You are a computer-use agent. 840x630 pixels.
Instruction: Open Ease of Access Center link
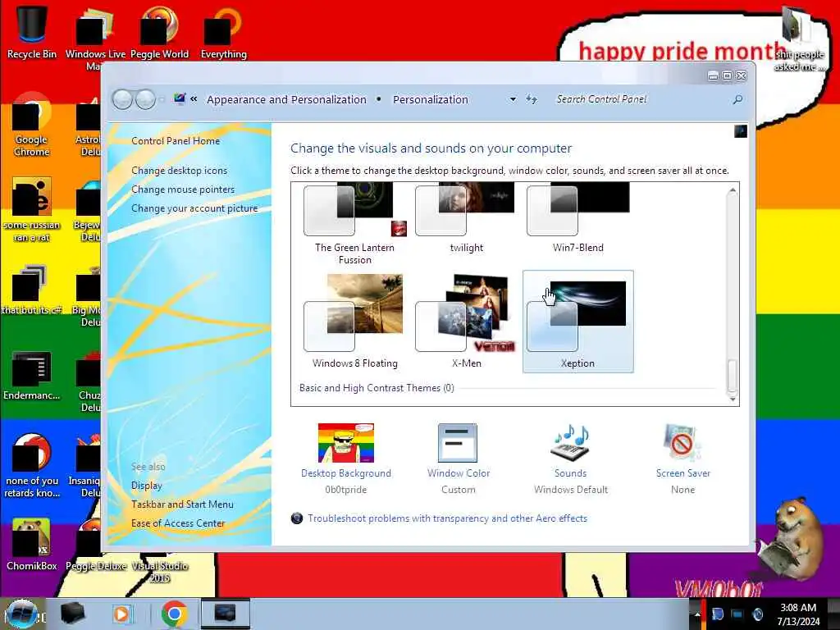(178, 523)
